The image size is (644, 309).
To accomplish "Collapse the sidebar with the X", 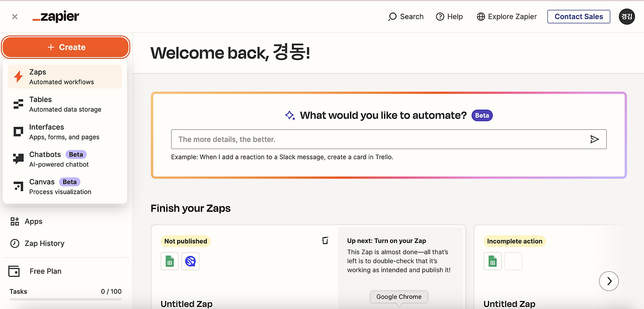I will click(14, 16).
